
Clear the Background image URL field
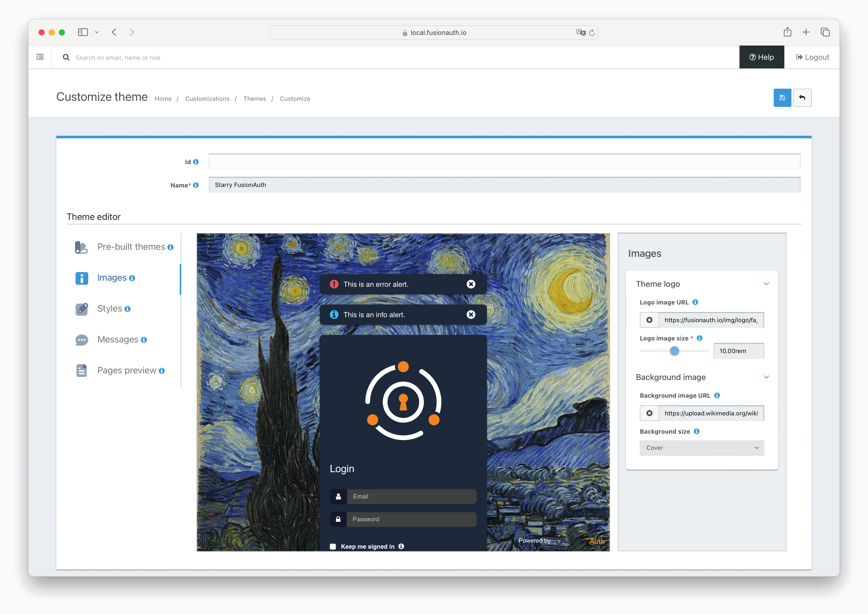coord(649,413)
